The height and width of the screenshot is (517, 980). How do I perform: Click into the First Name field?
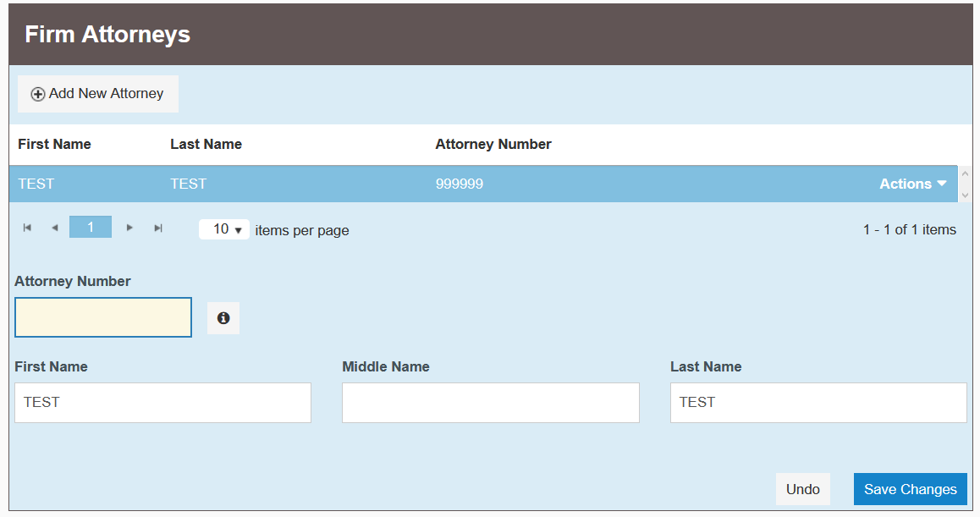(x=162, y=403)
